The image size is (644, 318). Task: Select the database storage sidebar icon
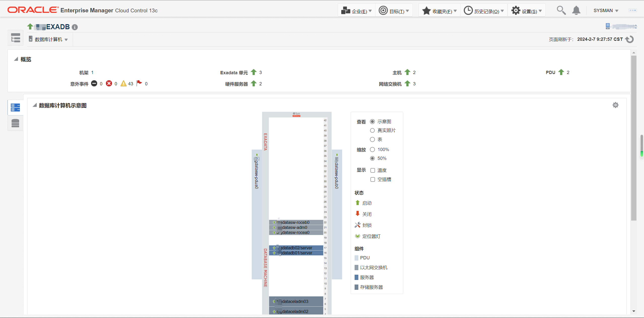pyautogui.click(x=15, y=123)
